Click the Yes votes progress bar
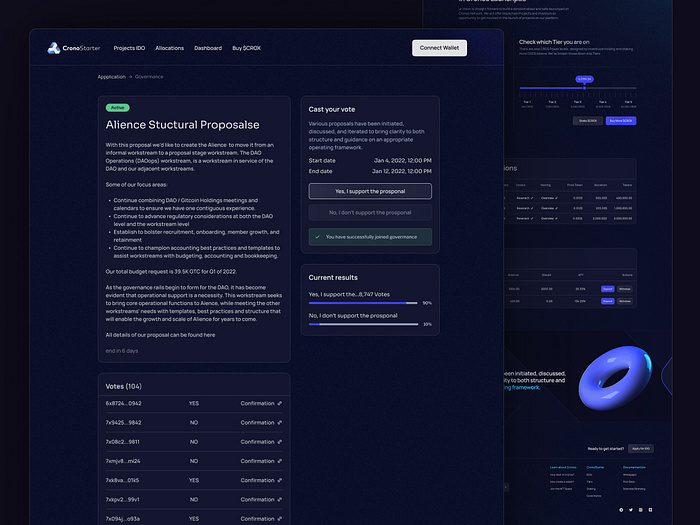Image resolution: width=700 pixels, height=525 pixels. point(363,303)
